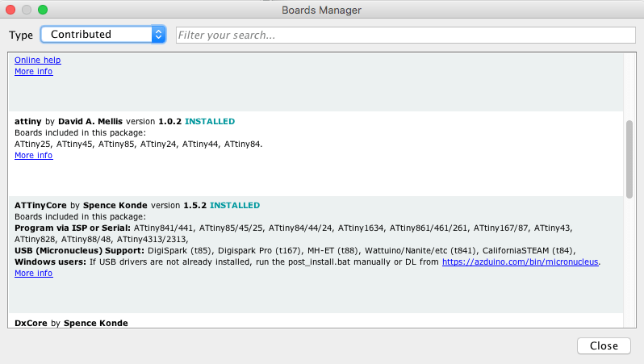The height and width of the screenshot is (364, 644).
Task: Select the ATTinyCore by Spence Konde entry
Action: [316, 254]
